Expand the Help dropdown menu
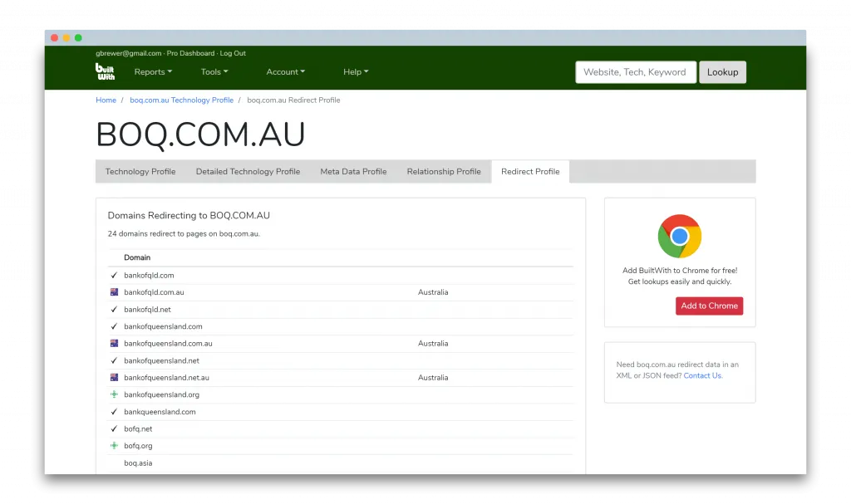Image resolution: width=851 pixels, height=504 pixels. [356, 72]
